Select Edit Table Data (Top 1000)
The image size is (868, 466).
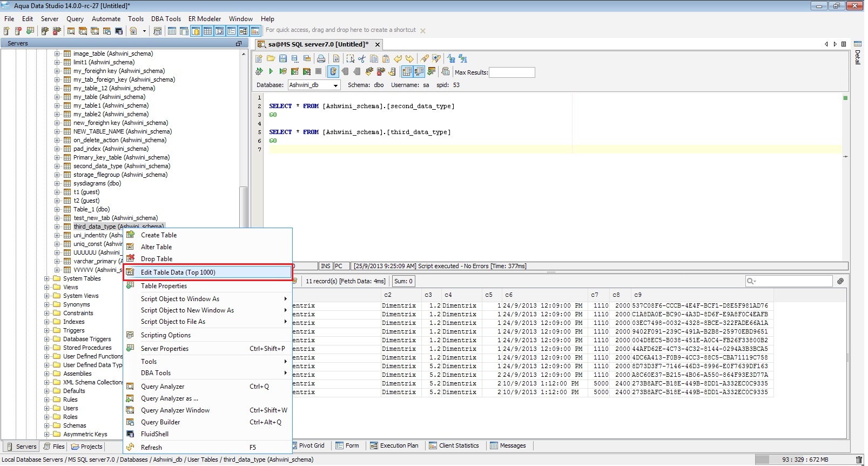point(178,272)
